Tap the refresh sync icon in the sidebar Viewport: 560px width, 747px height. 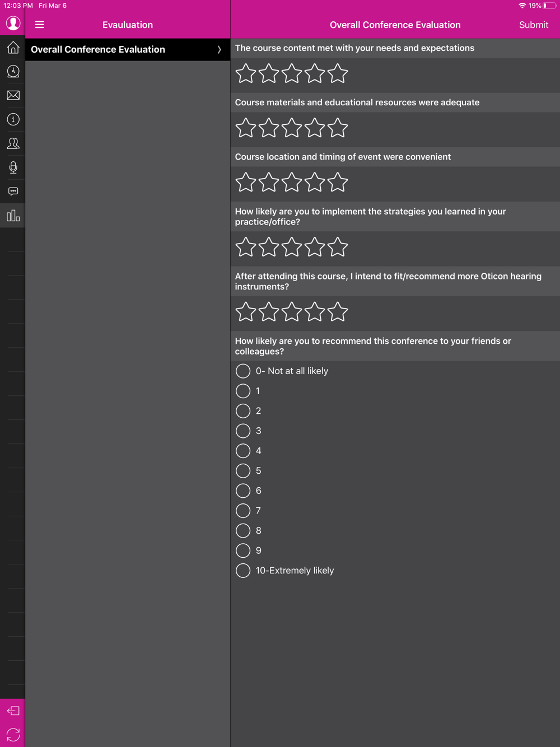click(x=13, y=735)
